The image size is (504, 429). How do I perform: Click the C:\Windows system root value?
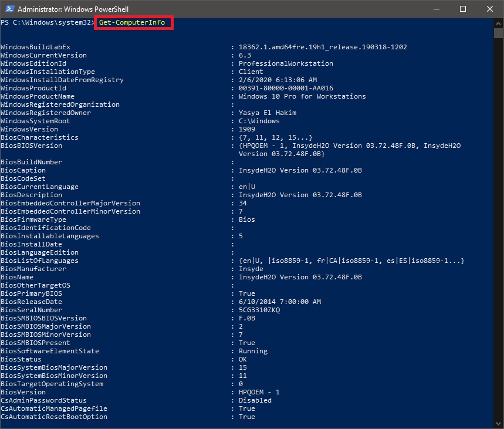[259, 121]
